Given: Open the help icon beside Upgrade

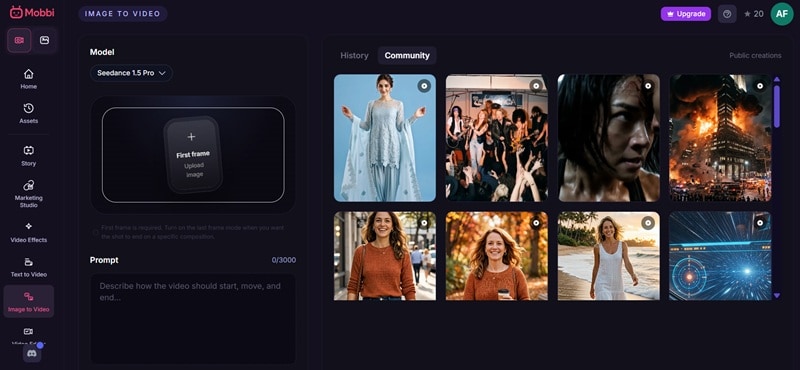Looking at the screenshot, I should 727,14.
